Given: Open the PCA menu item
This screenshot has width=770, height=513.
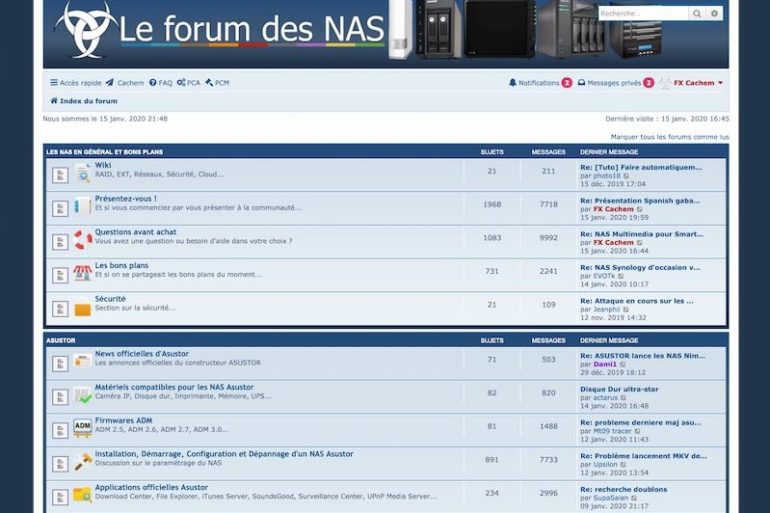Looking at the screenshot, I should (189, 83).
